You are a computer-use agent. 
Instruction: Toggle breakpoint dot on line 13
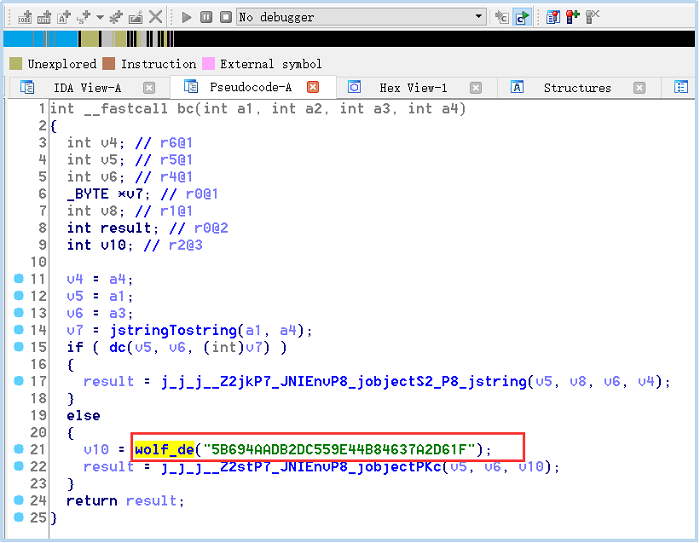(18, 313)
